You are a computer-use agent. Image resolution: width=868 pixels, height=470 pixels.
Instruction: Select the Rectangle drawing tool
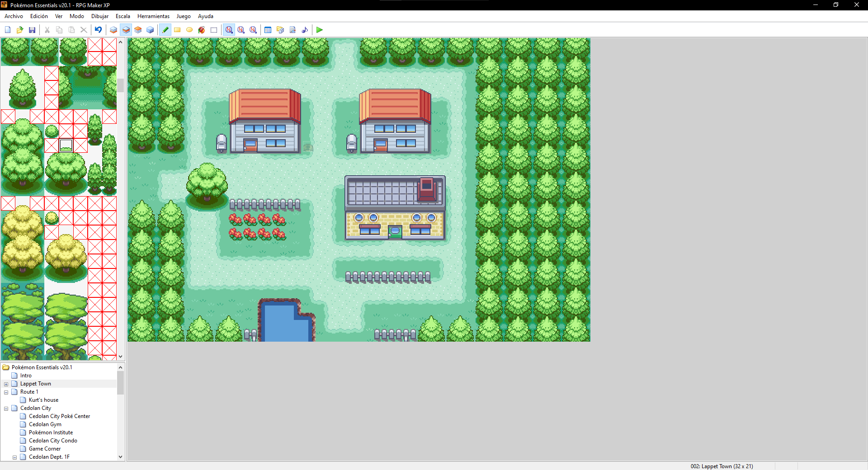(177, 30)
